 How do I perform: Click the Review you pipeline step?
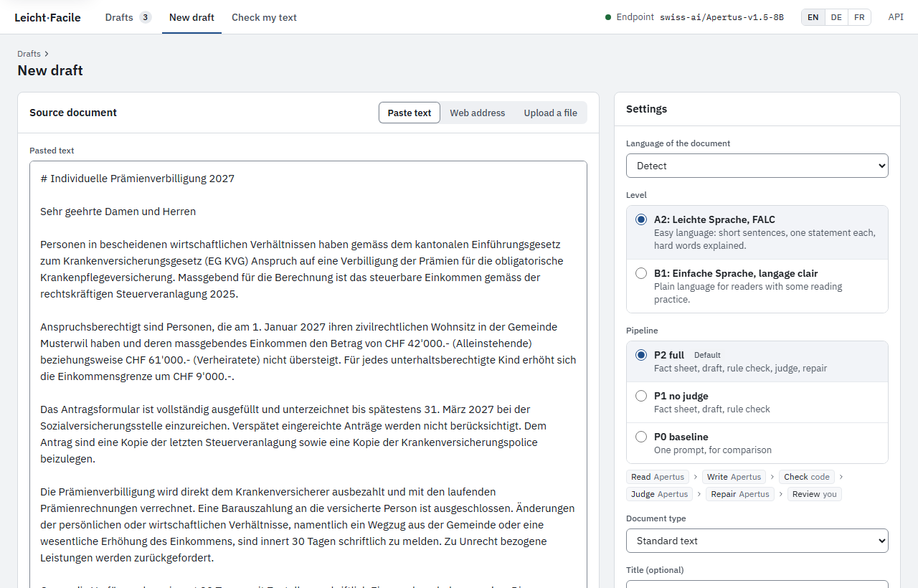tap(815, 494)
